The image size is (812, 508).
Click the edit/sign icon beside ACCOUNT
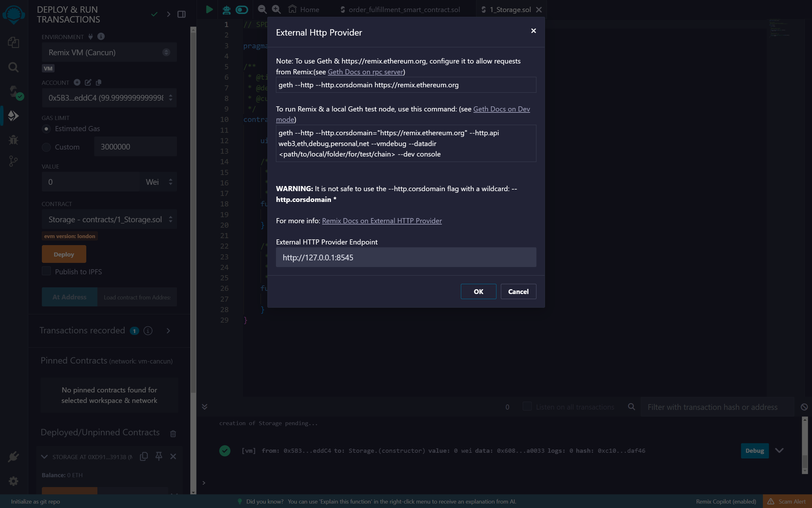88,82
